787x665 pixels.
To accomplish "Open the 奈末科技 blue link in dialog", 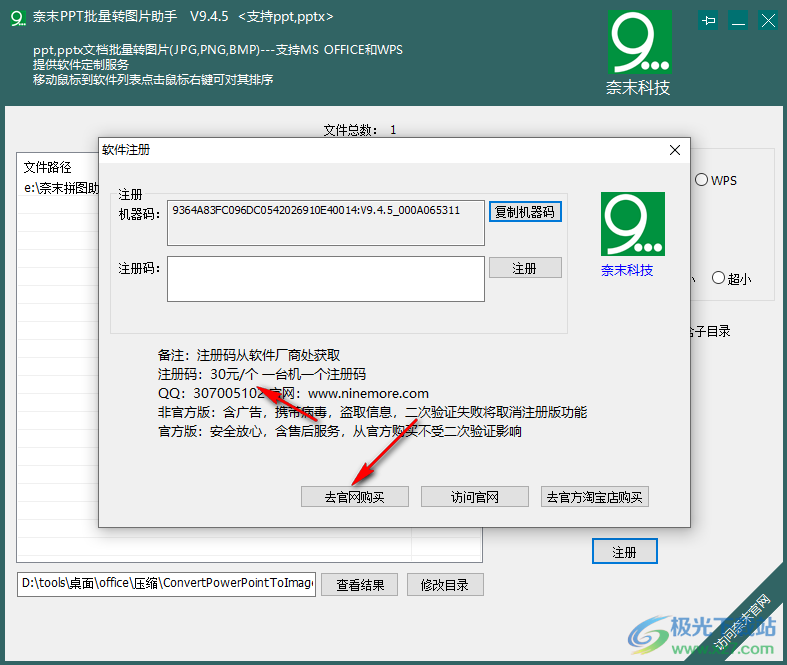I will 627,271.
